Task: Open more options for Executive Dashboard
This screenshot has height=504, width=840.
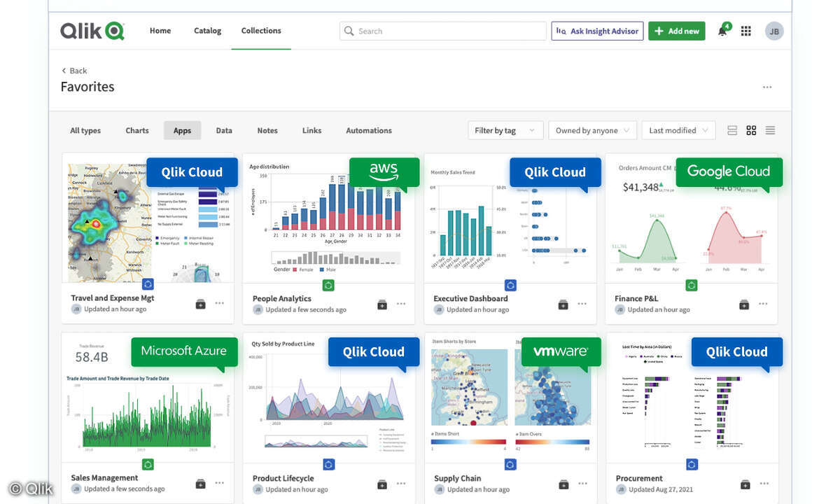Action: pyautogui.click(x=582, y=304)
